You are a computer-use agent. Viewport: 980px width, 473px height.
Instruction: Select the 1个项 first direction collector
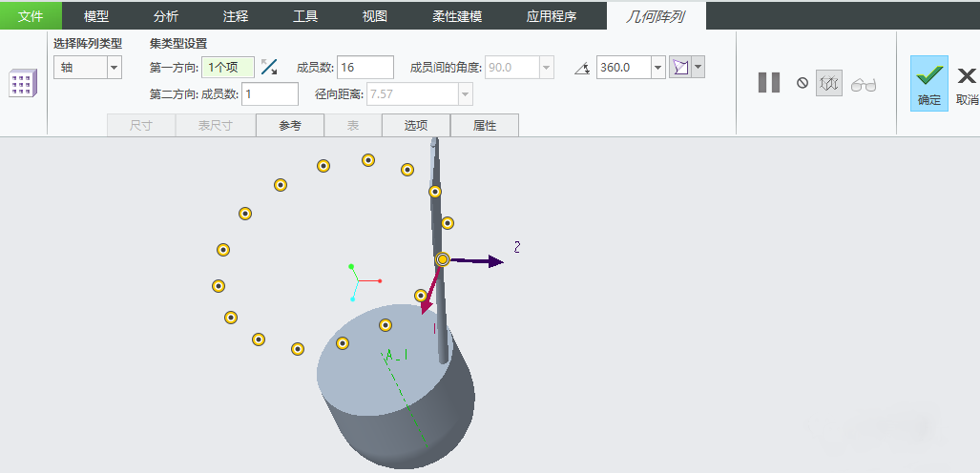click(x=228, y=67)
